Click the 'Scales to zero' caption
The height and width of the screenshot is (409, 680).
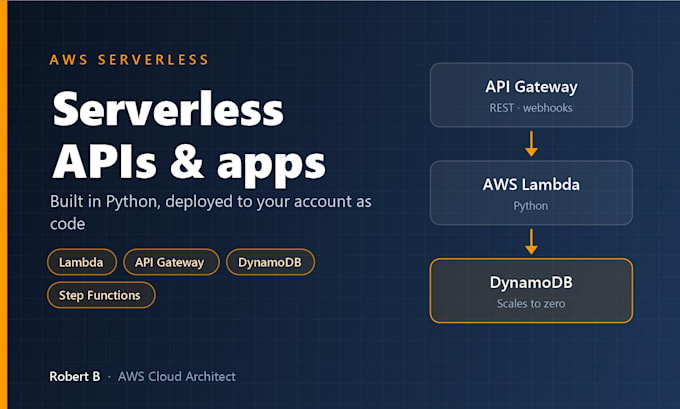click(531, 304)
